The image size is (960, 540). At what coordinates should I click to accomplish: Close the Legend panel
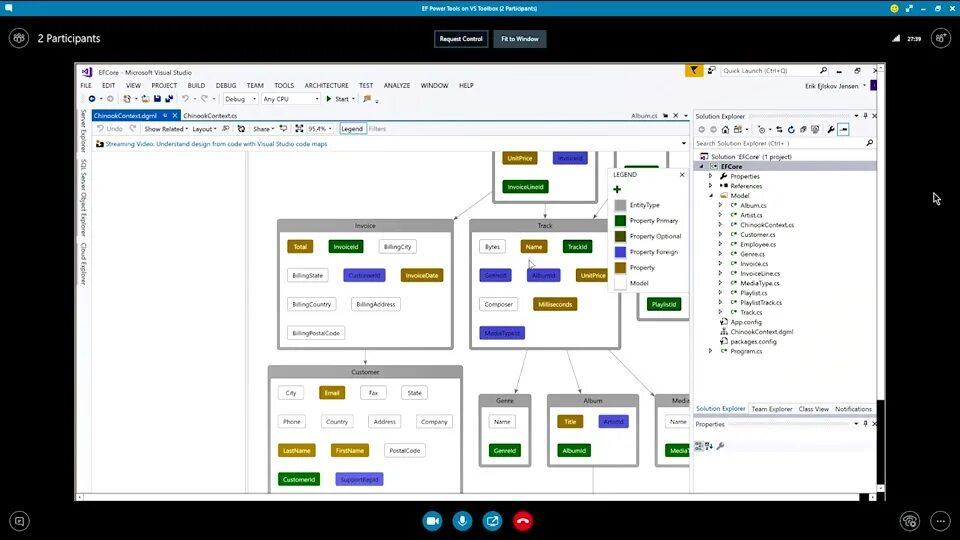[682, 174]
